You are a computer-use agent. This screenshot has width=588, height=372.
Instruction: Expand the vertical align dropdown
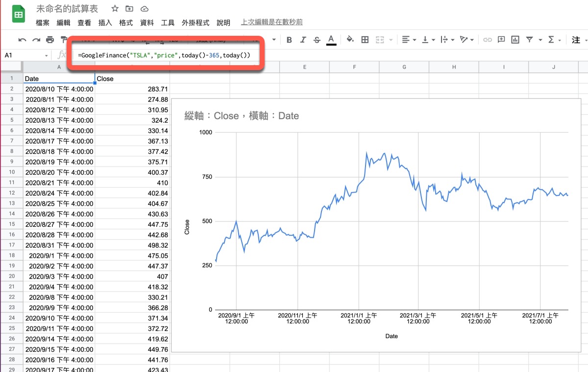point(428,40)
